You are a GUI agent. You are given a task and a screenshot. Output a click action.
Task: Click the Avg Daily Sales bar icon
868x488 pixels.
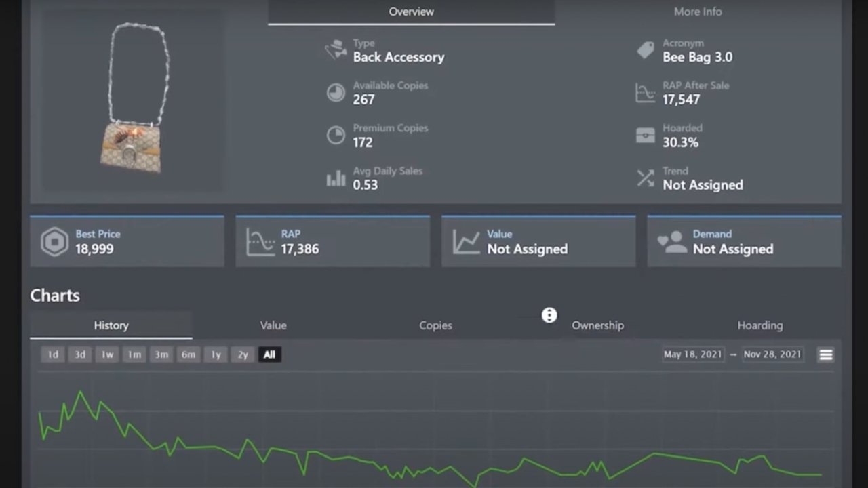pyautogui.click(x=336, y=178)
